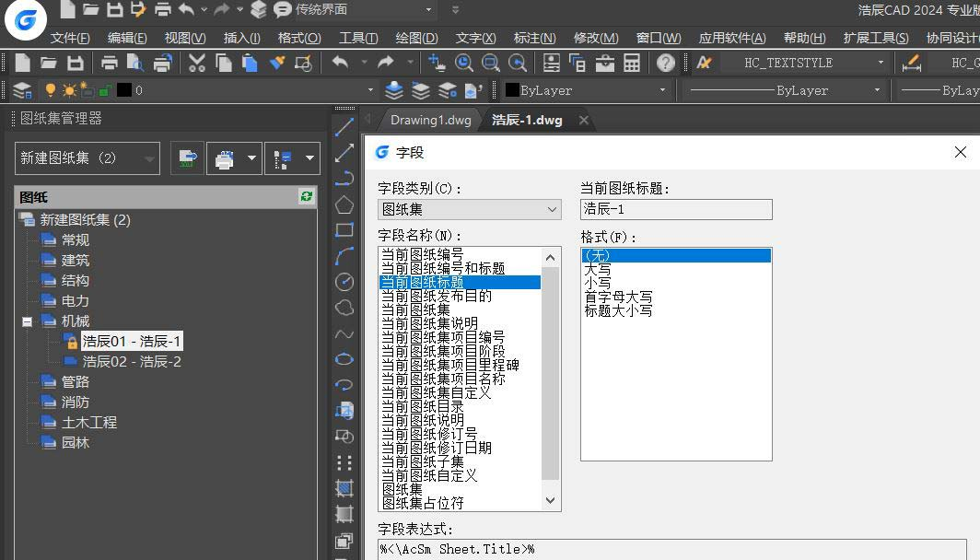
Task: Select the Circle draw tool
Action: (x=344, y=282)
